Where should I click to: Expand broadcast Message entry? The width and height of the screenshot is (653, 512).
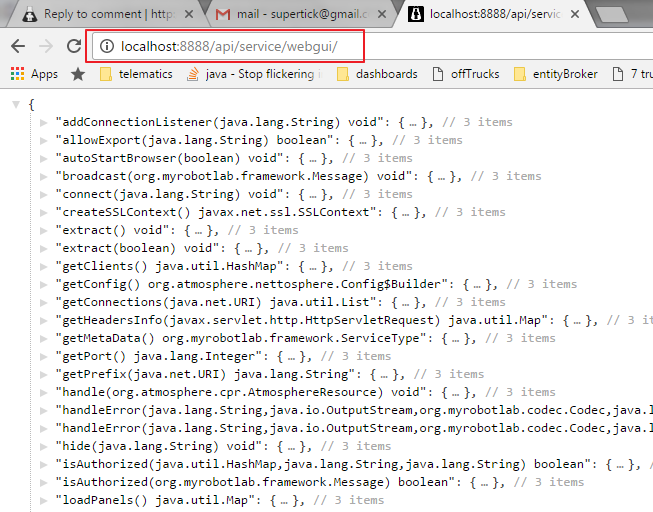coord(43,176)
